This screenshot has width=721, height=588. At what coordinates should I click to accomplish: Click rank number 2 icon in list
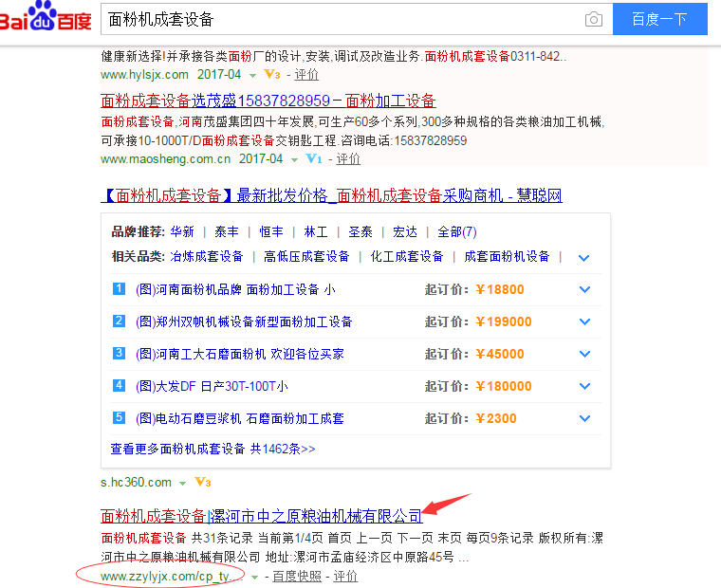point(119,321)
